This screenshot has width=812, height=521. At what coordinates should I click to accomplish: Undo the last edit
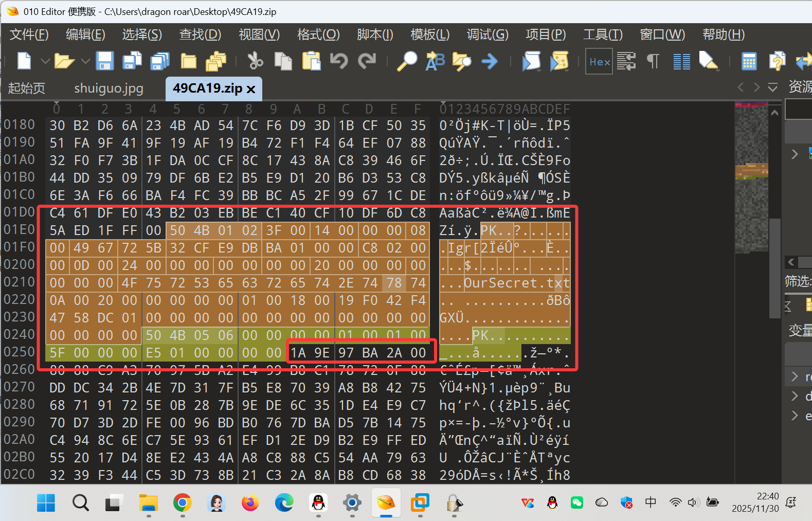click(x=339, y=61)
